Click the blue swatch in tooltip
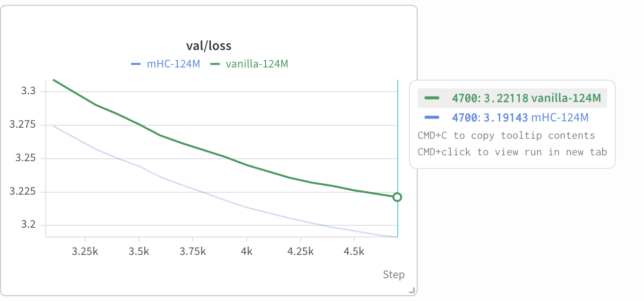644x301 pixels. (431, 117)
